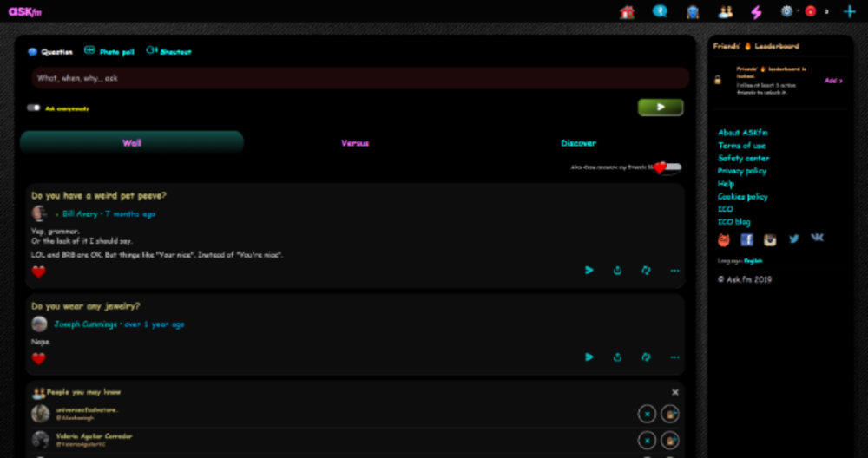Open the VK social icon

coord(817,238)
